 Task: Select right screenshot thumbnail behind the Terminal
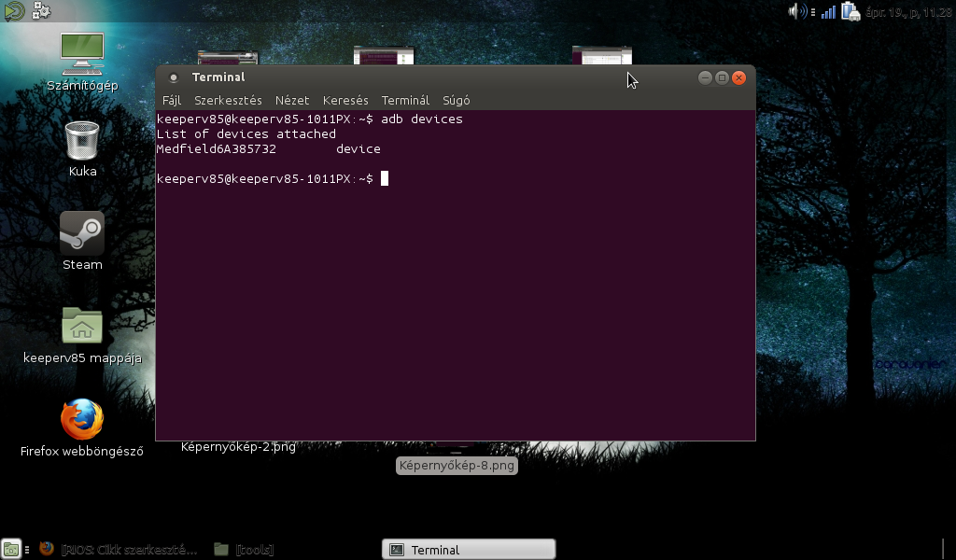click(x=602, y=56)
